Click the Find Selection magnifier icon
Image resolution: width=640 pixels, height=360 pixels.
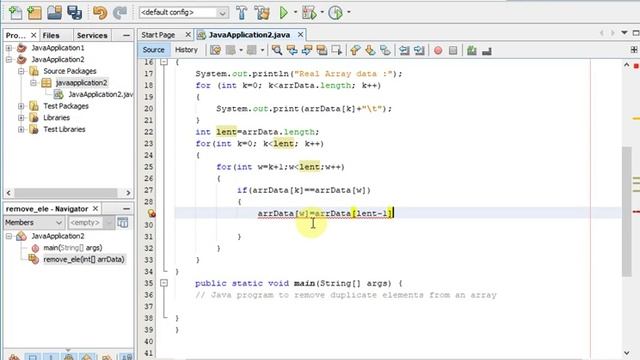pos(277,50)
